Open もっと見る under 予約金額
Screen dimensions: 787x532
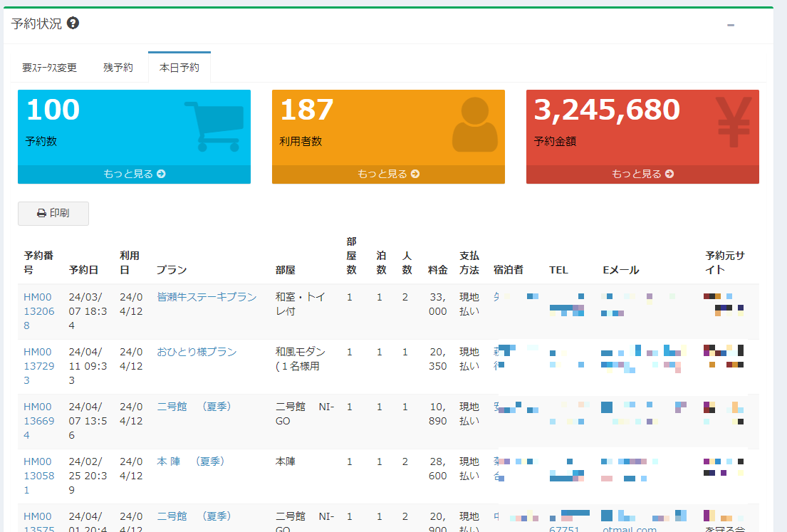click(642, 174)
